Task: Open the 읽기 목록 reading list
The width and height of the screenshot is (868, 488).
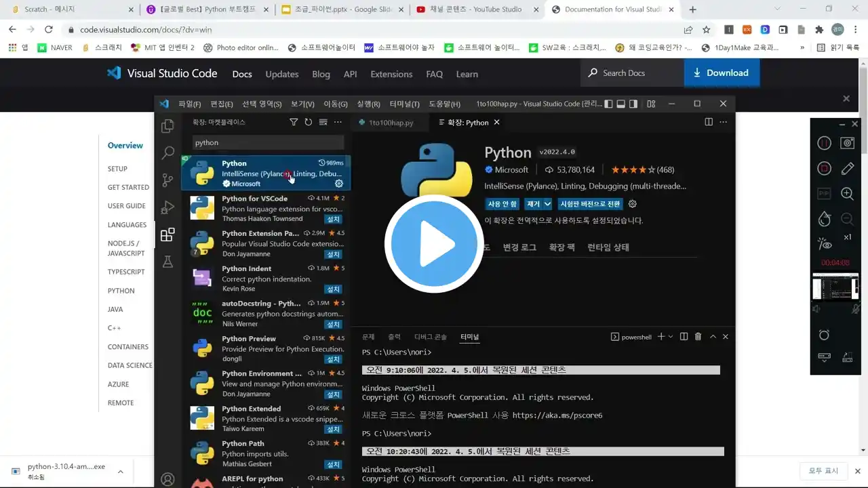Action: (838, 47)
